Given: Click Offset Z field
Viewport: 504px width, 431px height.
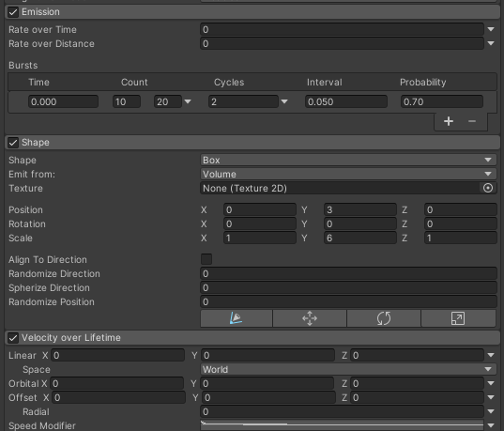Looking at the screenshot, I should pos(418,397).
